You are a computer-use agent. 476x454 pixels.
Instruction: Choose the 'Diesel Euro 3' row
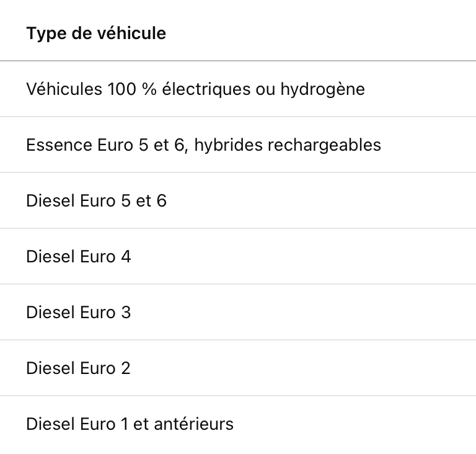pos(79,313)
